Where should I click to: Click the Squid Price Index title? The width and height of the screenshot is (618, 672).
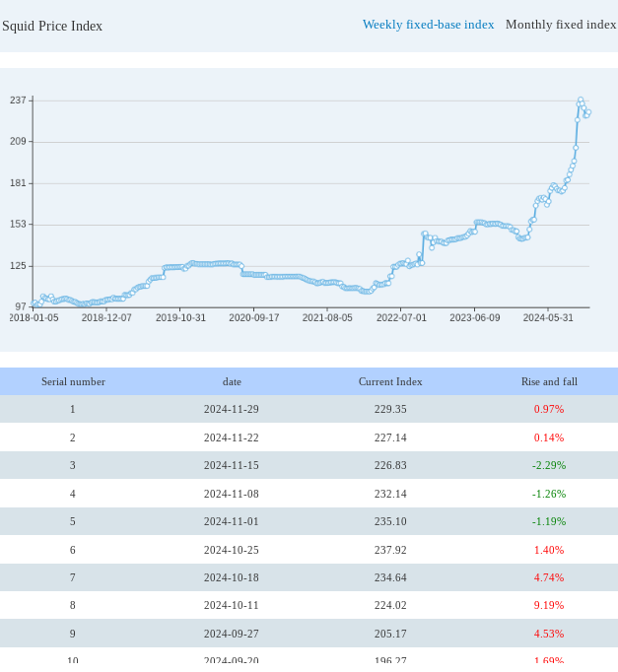(x=52, y=27)
